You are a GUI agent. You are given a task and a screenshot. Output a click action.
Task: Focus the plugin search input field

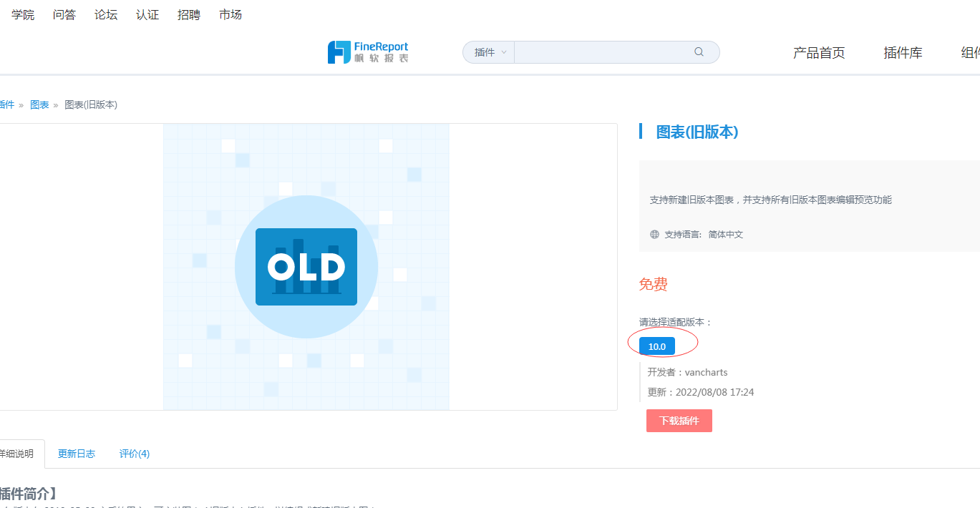click(603, 52)
